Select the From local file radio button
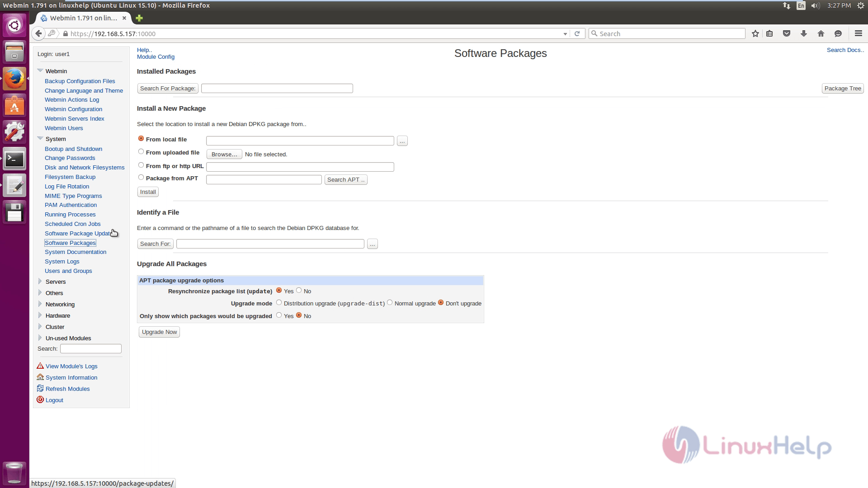This screenshot has width=868, height=488. pos(142,138)
